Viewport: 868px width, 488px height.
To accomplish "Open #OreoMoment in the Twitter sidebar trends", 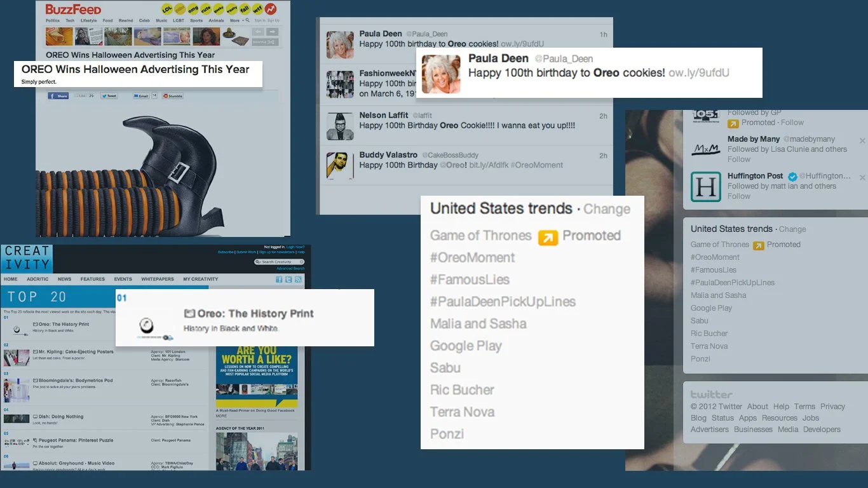I will click(715, 257).
